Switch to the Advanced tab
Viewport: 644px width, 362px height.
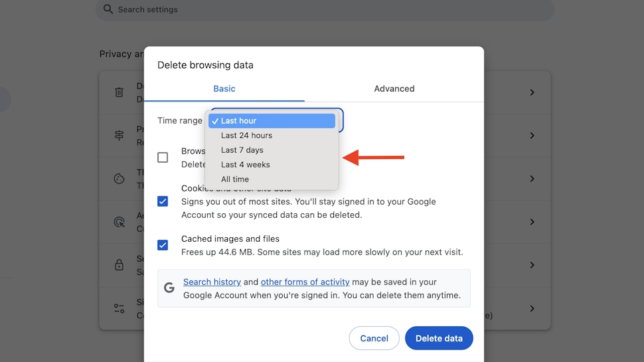click(x=394, y=89)
